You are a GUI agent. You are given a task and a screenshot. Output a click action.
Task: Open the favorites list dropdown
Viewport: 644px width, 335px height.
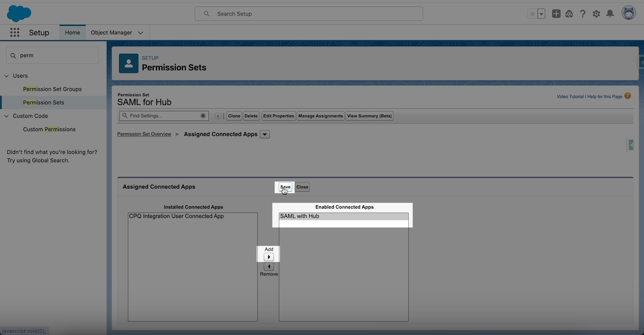(541, 14)
